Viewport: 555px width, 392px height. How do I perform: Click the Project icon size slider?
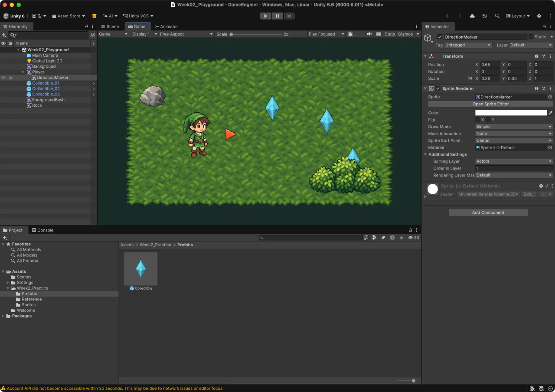pos(406,381)
